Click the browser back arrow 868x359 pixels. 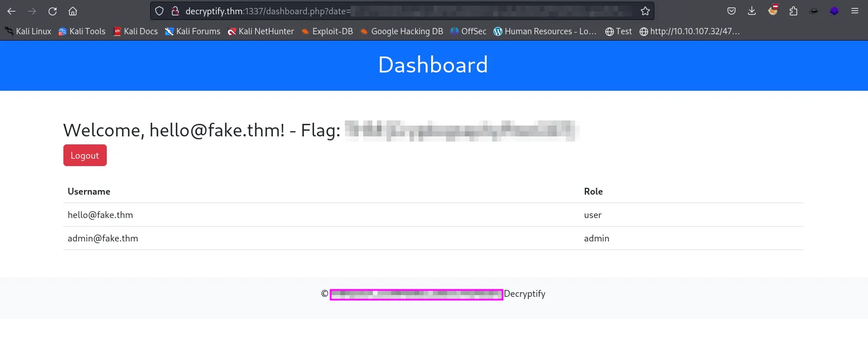click(x=11, y=11)
